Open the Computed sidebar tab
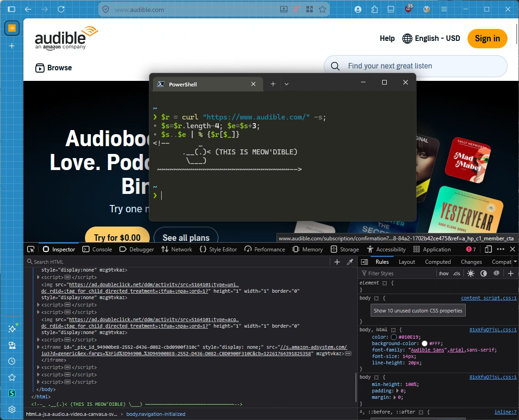 tap(438, 261)
